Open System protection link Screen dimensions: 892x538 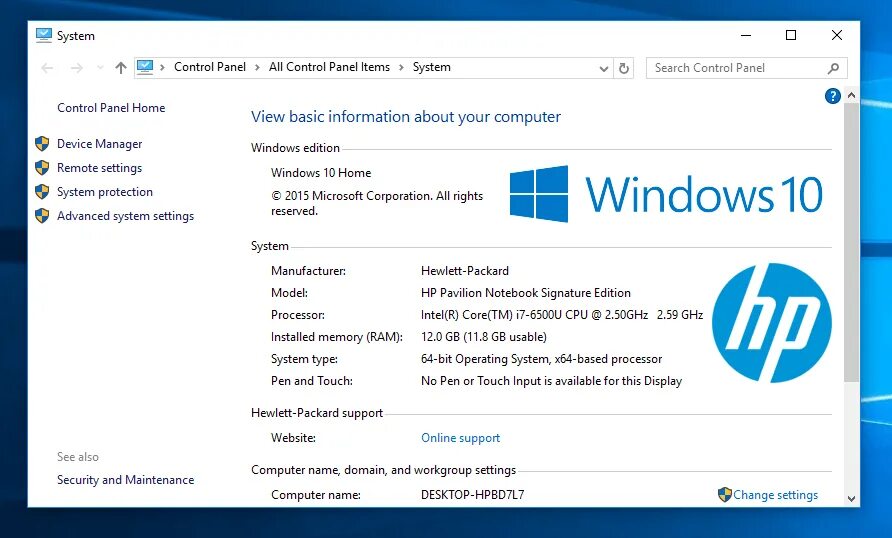[105, 192]
